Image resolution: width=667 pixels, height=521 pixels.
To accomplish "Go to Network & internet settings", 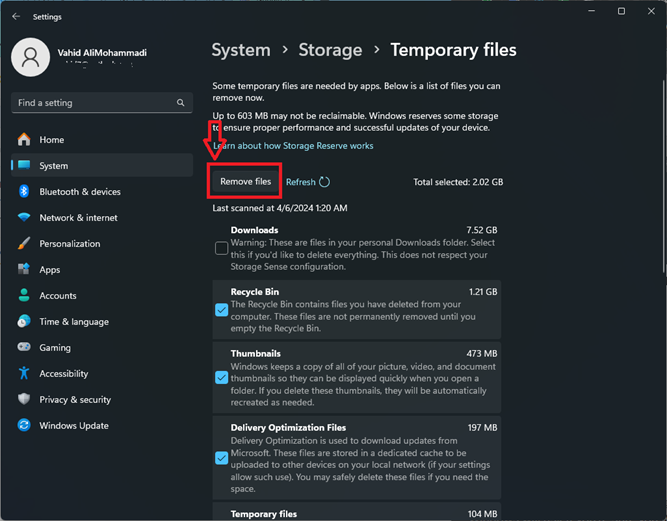I will click(x=102, y=217).
